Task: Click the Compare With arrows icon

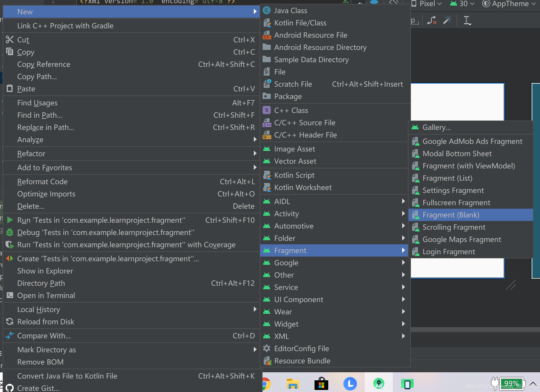Action: [10, 335]
